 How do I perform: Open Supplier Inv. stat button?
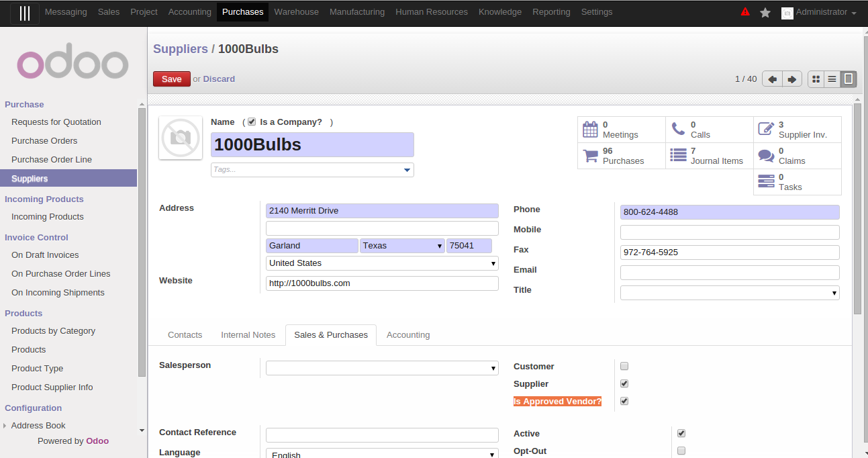coord(798,130)
